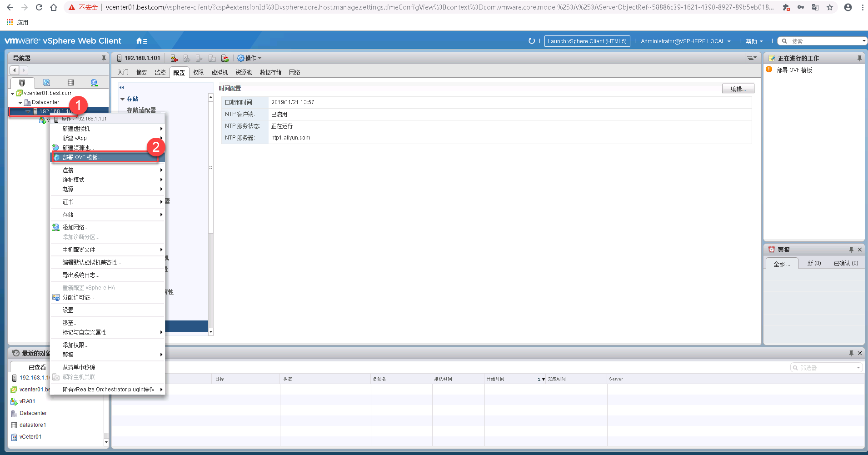Image resolution: width=868 pixels, height=455 pixels.
Task: Close the 警报 alarms panel
Action: click(x=860, y=250)
